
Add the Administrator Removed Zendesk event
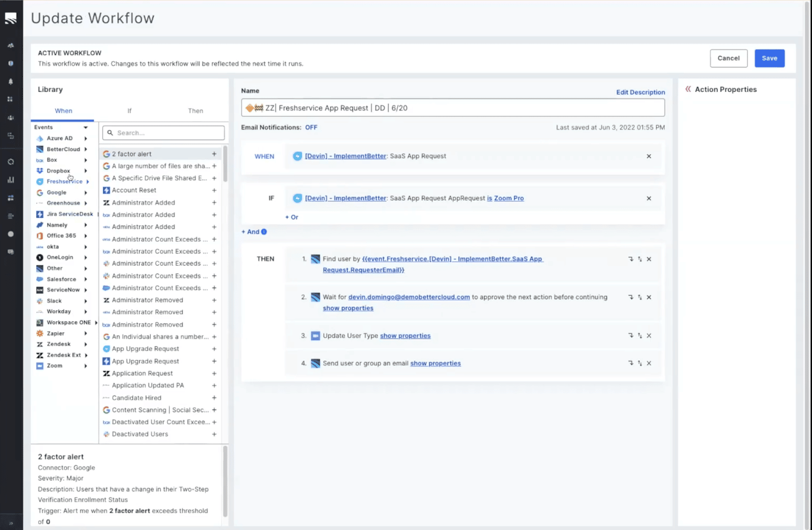click(214, 300)
